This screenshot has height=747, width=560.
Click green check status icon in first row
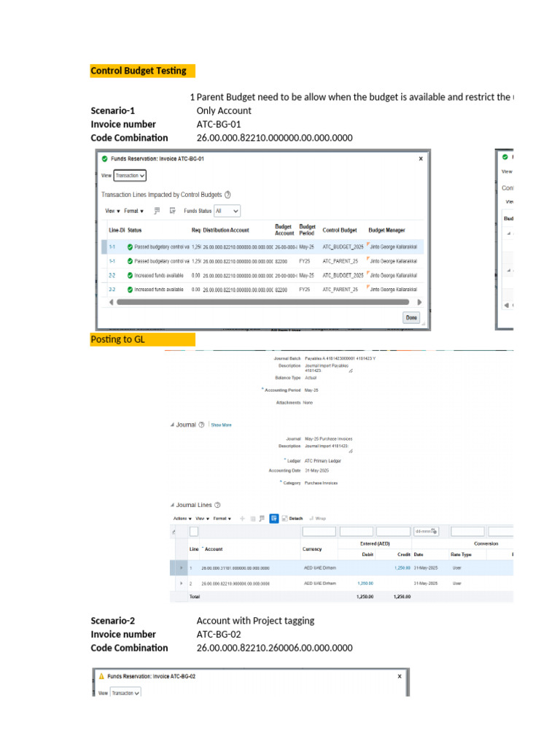coord(130,247)
